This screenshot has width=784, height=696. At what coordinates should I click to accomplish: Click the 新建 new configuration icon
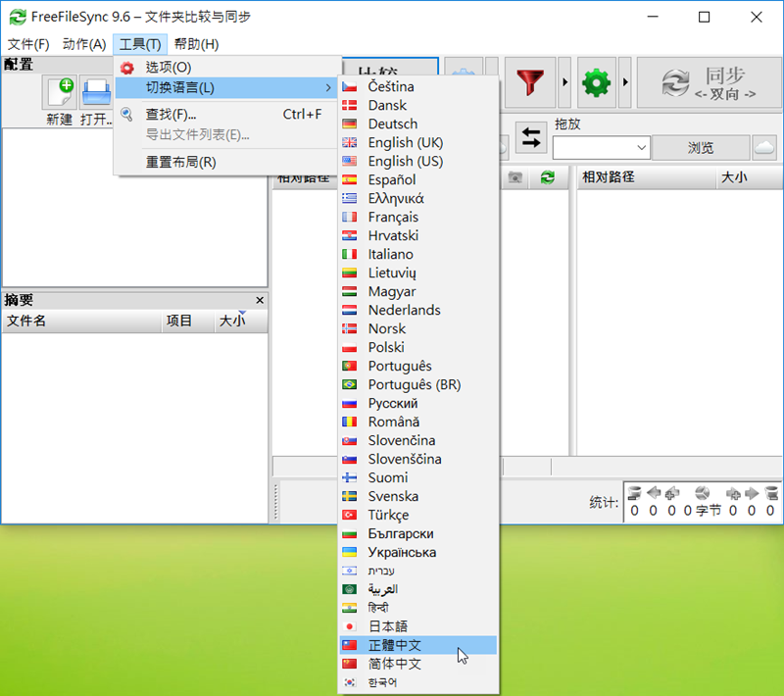coord(60,93)
